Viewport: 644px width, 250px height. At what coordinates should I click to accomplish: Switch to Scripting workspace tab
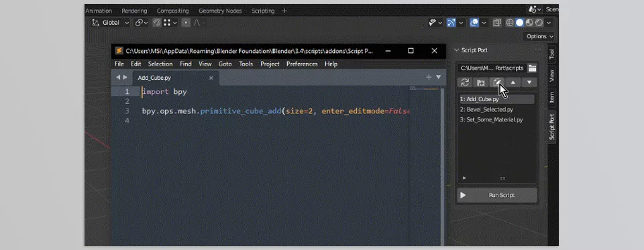(263, 11)
